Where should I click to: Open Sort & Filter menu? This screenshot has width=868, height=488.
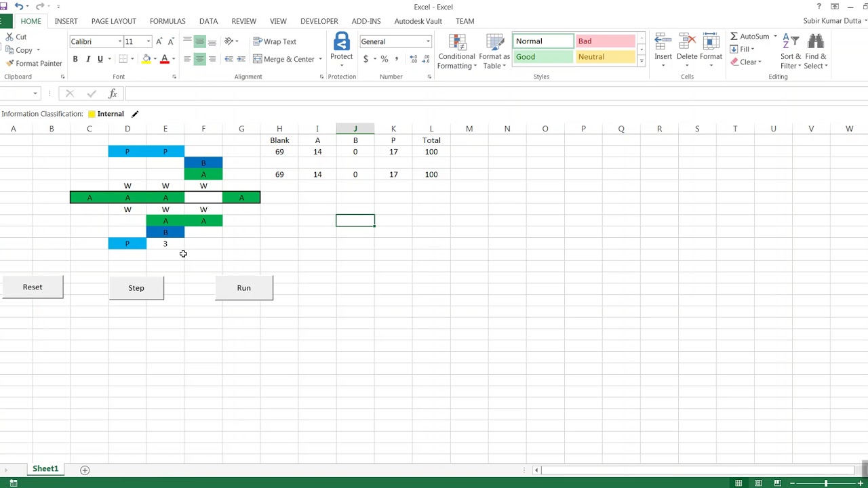[x=791, y=51]
